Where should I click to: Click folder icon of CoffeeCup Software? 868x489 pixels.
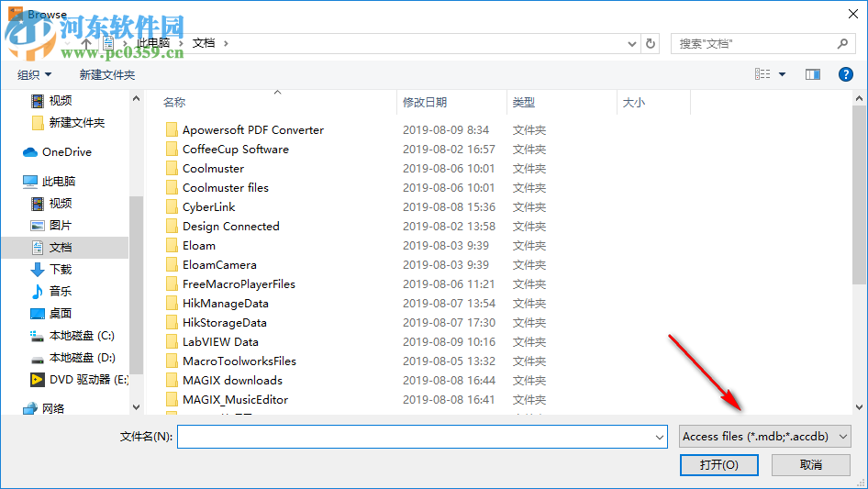tap(172, 150)
